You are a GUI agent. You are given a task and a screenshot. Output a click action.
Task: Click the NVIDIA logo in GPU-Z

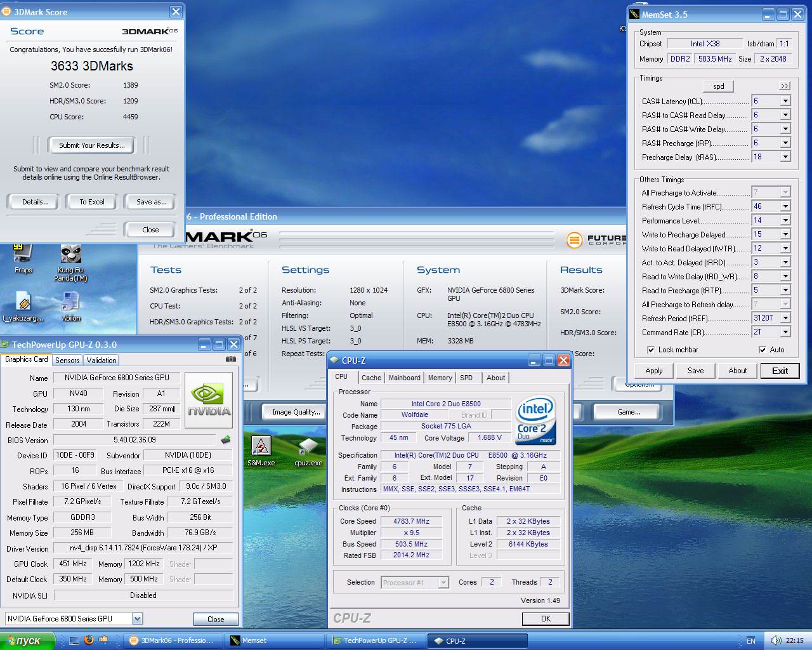pyautogui.click(x=209, y=401)
